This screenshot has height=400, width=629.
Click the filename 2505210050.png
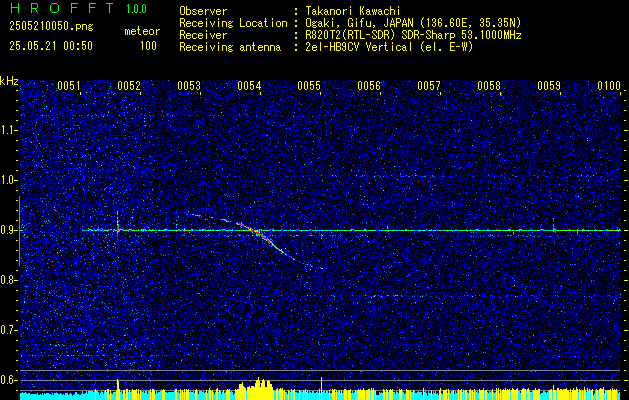tap(51, 26)
